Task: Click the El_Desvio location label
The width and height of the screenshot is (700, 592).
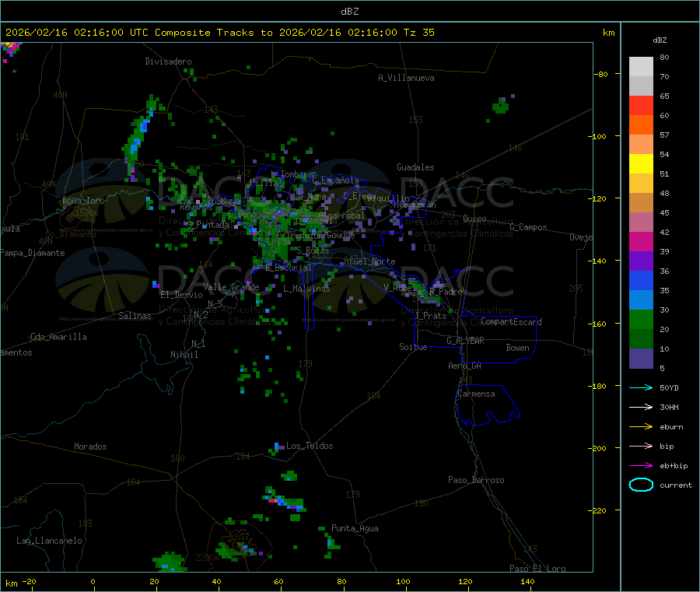Action: (x=181, y=295)
